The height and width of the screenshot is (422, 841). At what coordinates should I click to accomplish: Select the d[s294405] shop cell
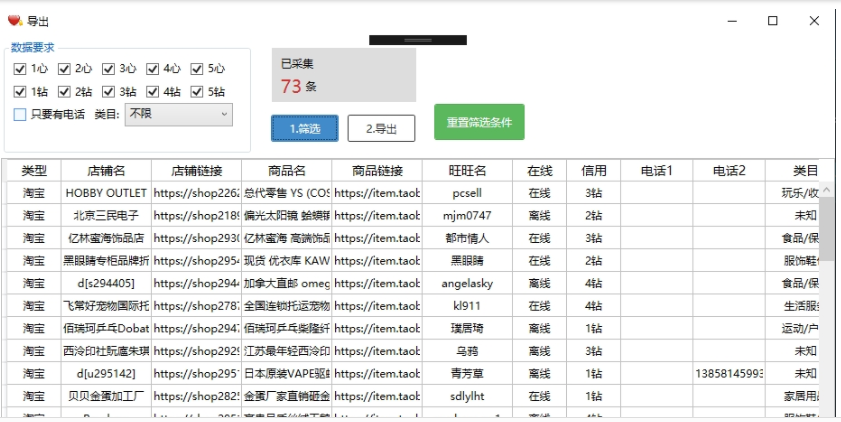pyautogui.click(x=106, y=283)
